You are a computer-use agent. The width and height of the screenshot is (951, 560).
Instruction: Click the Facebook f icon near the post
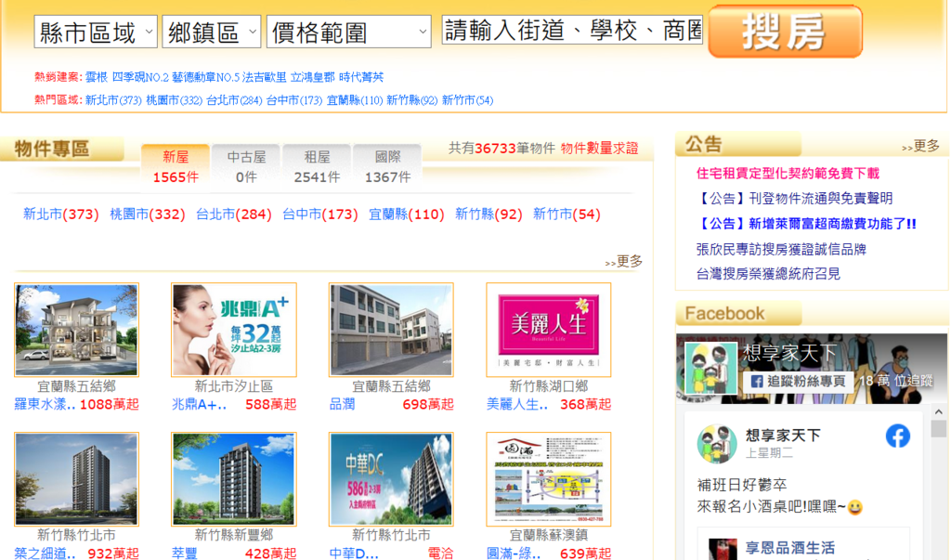[x=897, y=435]
